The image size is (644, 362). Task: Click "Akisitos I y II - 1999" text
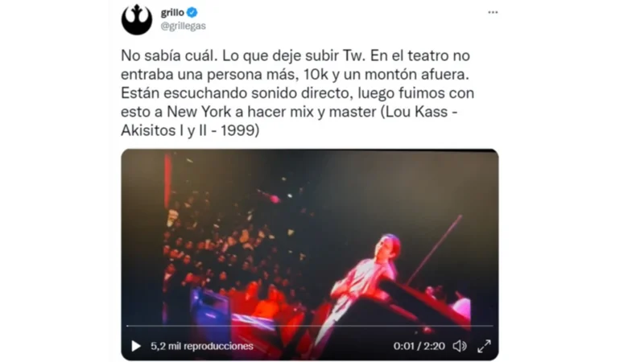click(190, 130)
